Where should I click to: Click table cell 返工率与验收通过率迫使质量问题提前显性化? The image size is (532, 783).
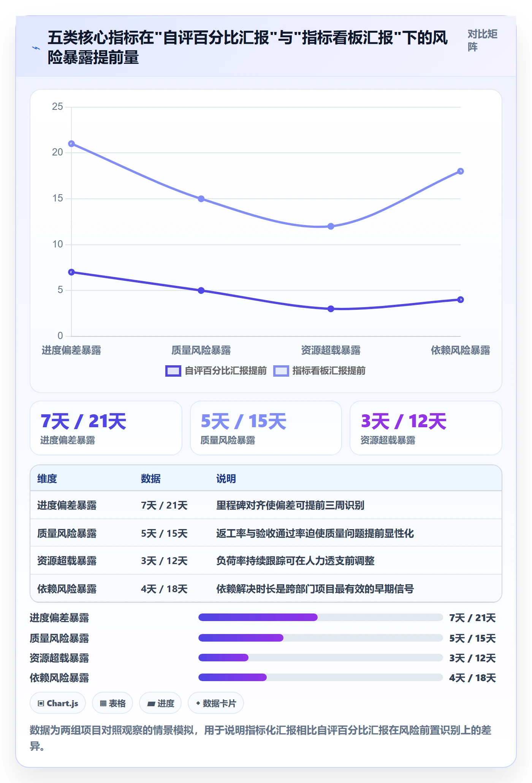[315, 533]
